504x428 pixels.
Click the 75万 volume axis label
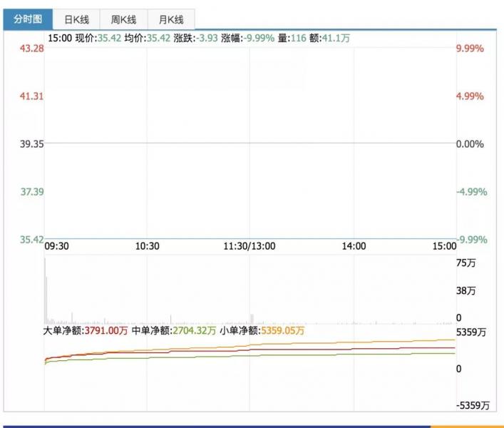pyautogui.click(x=466, y=263)
